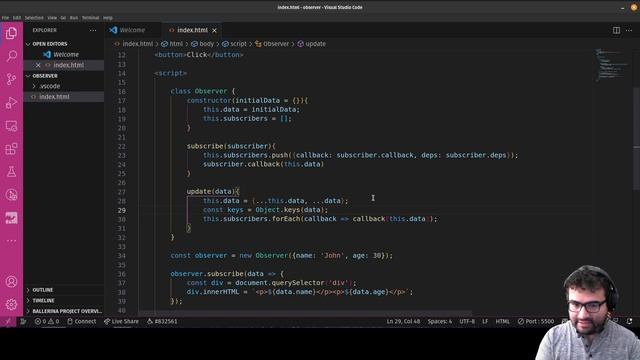Click the Port : 5500 Live Server item

536,322
